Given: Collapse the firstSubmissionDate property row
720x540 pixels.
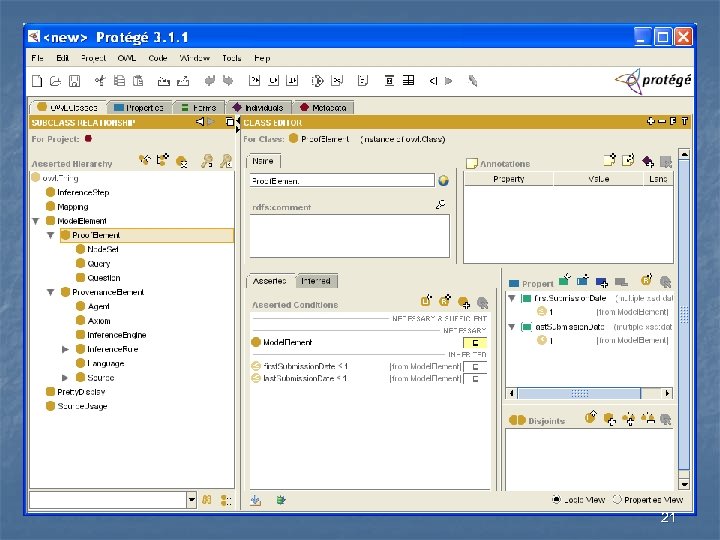Looking at the screenshot, I should [x=512, y=298].
